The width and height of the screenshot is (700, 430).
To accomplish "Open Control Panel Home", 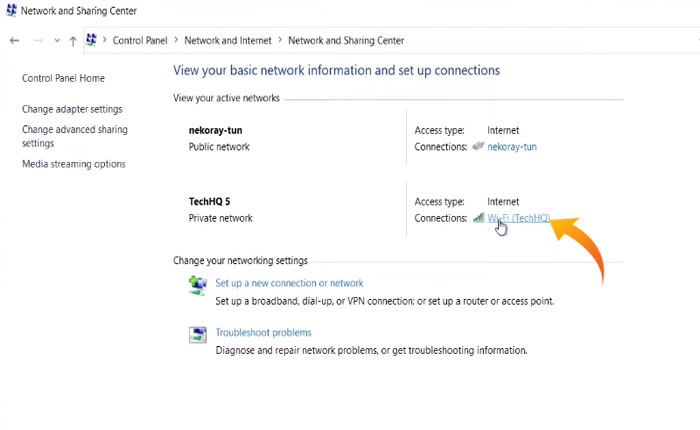I will (63, 78).
